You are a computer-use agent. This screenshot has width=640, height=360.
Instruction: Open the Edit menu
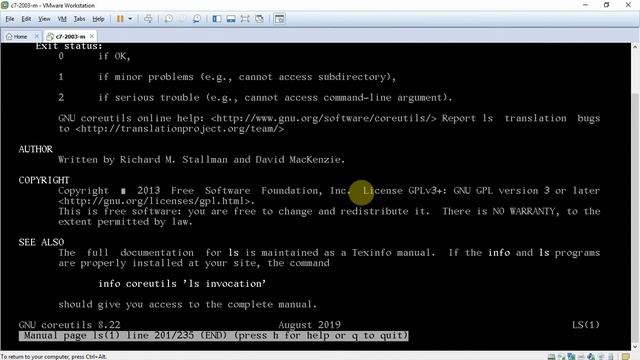point(26,19)
